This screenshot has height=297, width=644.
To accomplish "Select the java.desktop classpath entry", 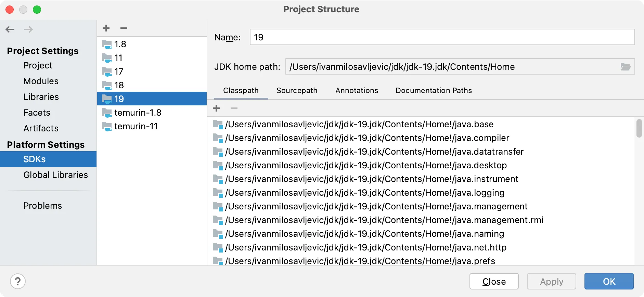I will pyautogui.click(x=421, y=165).
